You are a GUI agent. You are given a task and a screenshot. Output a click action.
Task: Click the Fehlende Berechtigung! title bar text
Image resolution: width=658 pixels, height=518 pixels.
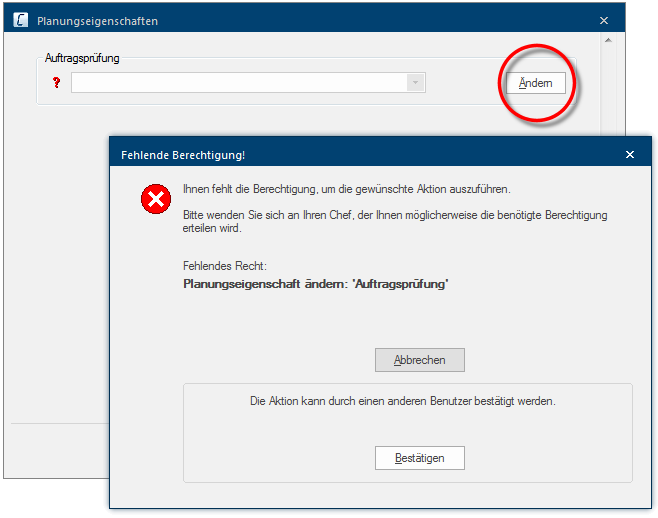(183, 155)
